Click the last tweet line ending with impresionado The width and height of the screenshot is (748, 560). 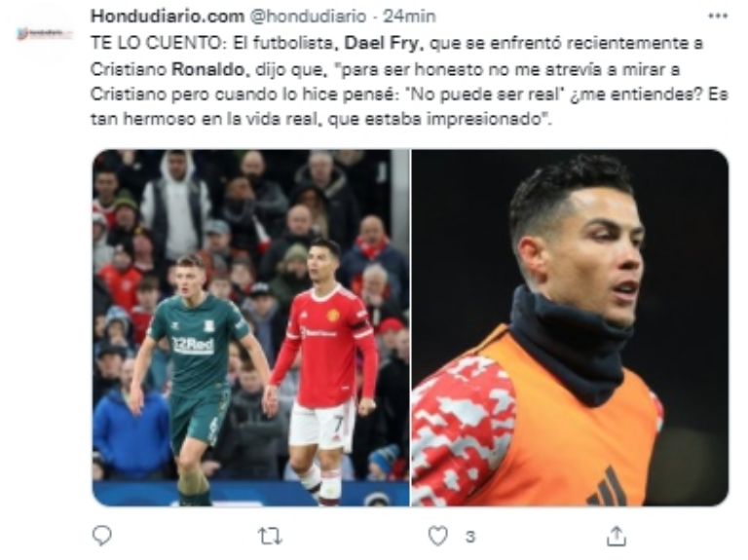(x=320, y=119)
